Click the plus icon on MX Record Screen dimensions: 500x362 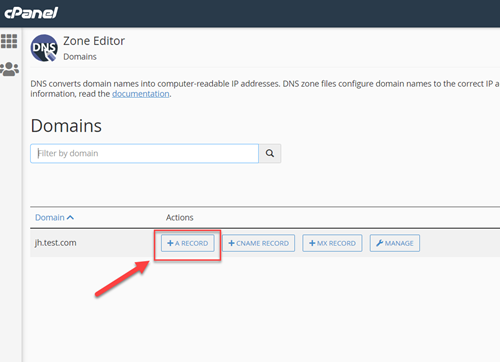tap(312, 243)
